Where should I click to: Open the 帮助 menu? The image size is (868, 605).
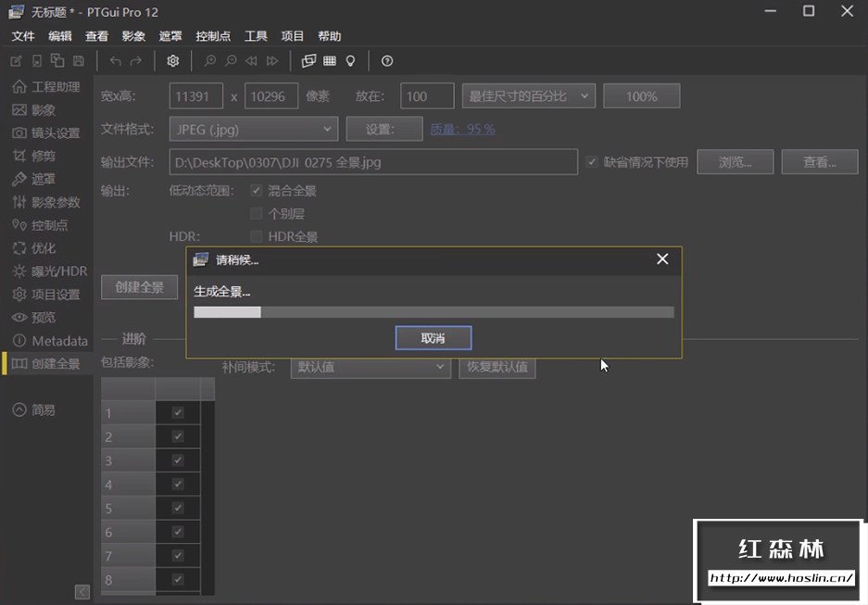coord(330,36)
